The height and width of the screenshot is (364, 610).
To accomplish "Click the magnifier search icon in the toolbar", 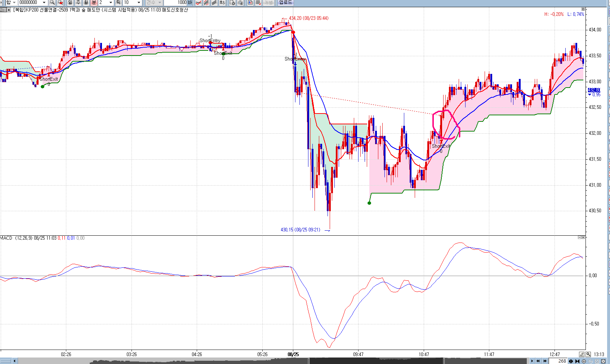I will [x=52, y=3].
